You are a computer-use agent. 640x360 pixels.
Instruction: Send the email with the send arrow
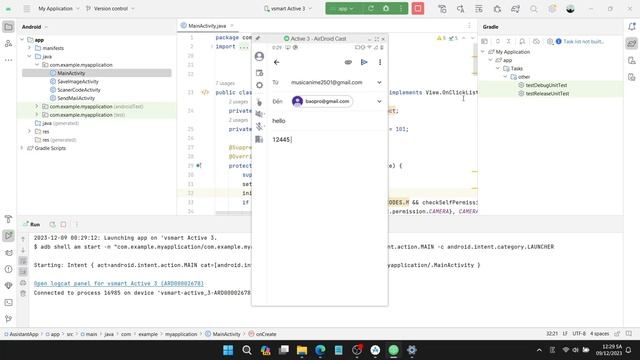pyautogui.click(x=364, y=62)
